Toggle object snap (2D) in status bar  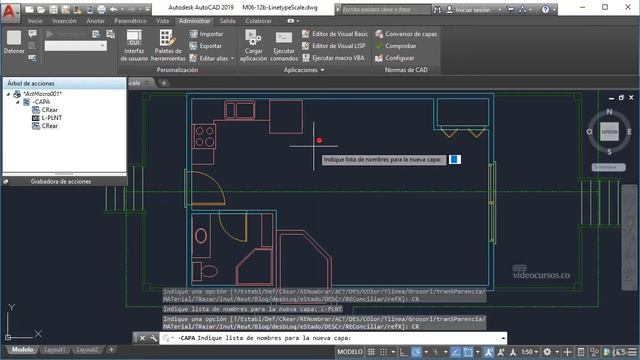pos(468,352)
